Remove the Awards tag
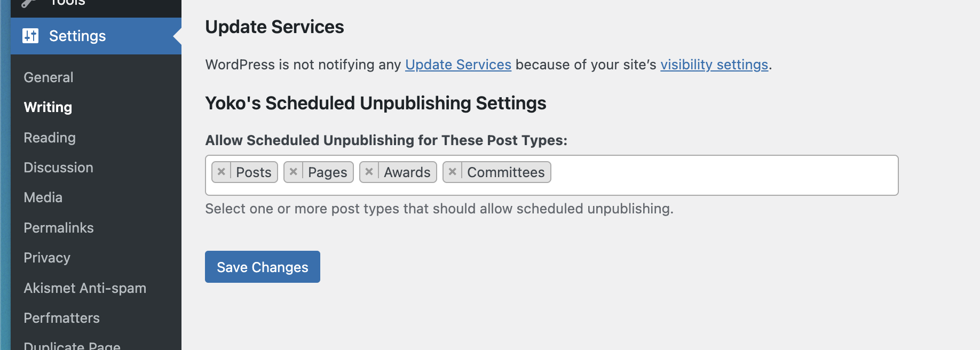The height and width of the screenshot is (350, 980). click(369, 172)
